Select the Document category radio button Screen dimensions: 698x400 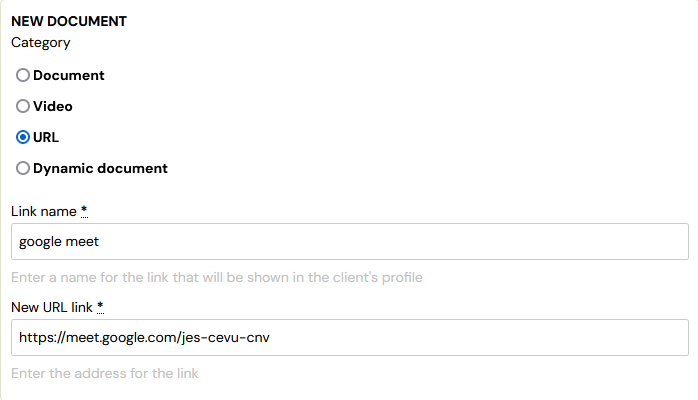[23, 75]
